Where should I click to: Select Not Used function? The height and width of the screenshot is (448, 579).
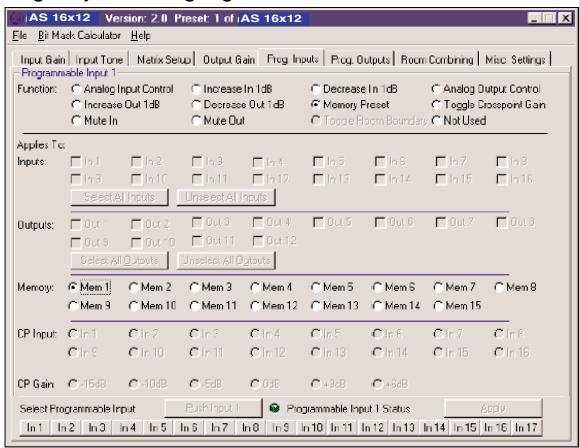point(459,121)
